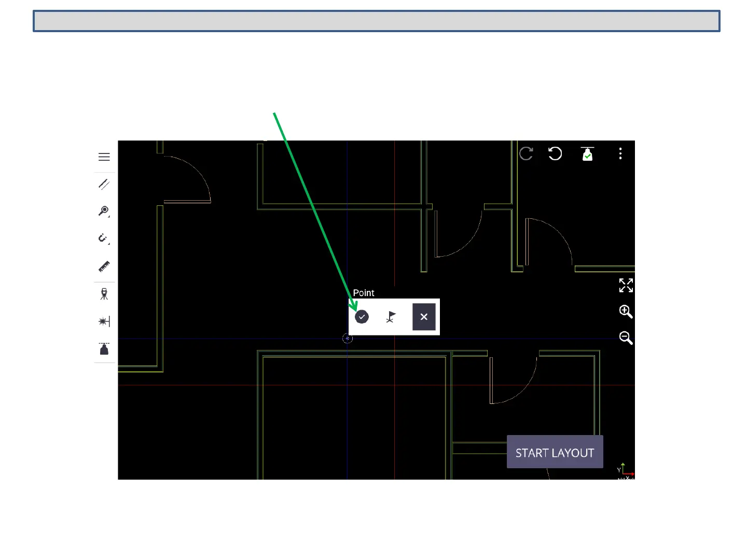Image resolution: width=747 pixels, height=560 pixels.
Task: Select the parallel lines drawing tool
Action: point(104,185)
